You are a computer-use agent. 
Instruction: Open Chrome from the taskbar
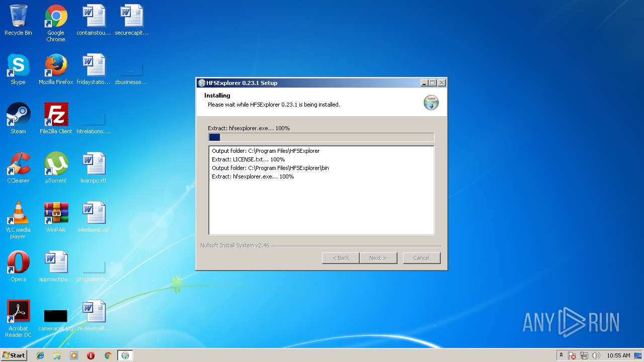108,355
